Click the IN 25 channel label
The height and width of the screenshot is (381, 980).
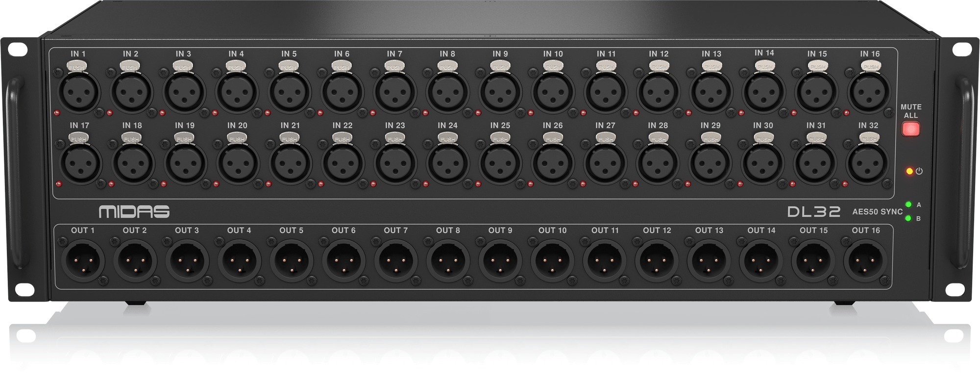(x=500, y=126)
